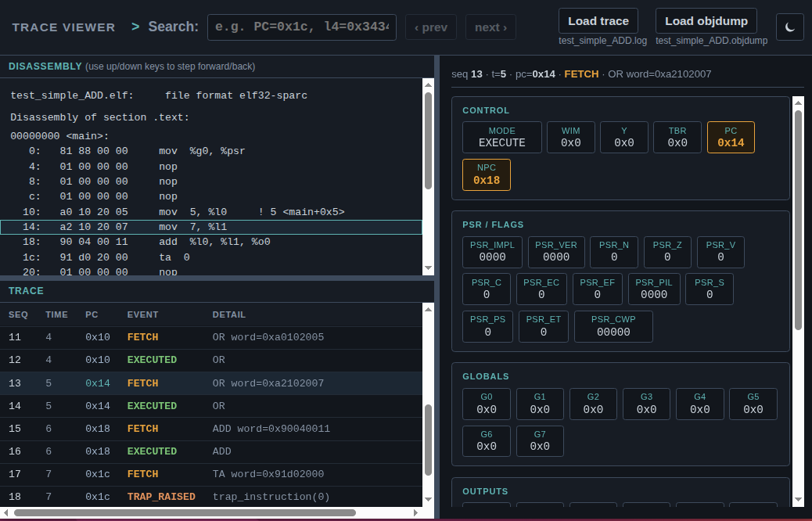Image resolution: width=812 pixels, height=521 pixels.
Task: Click the G3 global register box
Action: pos(646,404)
